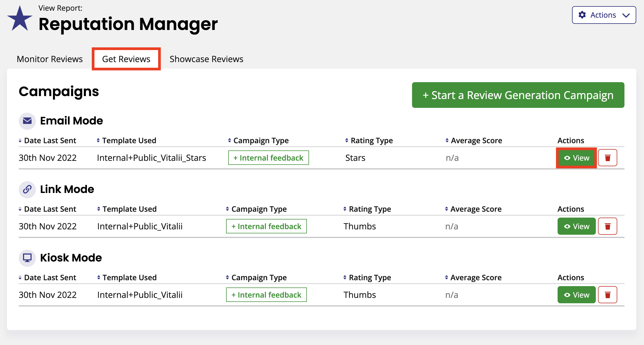Open the Actions dropdown menu
644x345 pixels.
click(x=604, y=15)
